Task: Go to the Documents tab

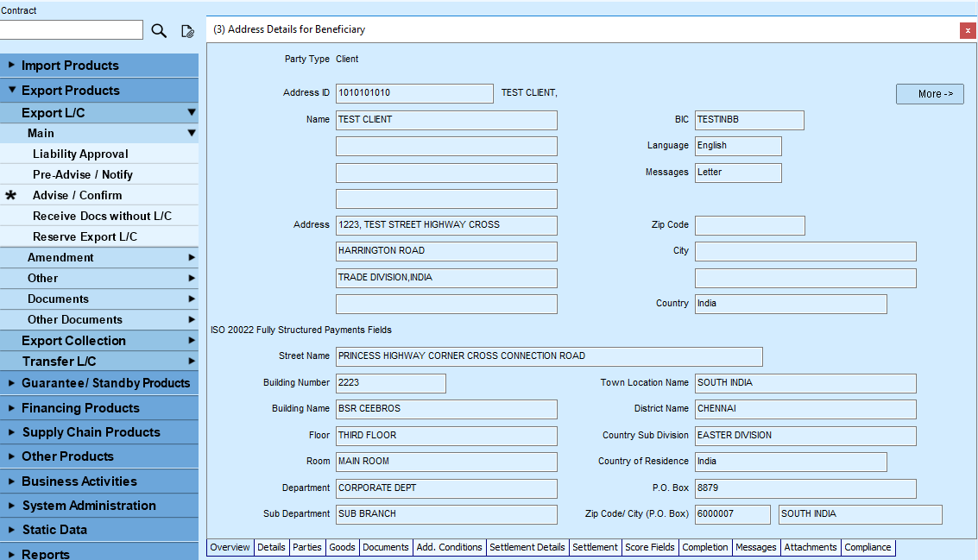Action: (386, 548)
